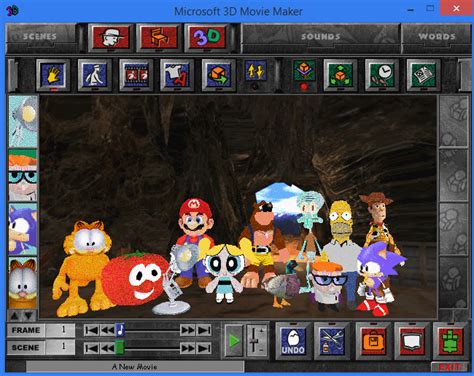Jump to last frame
This screenshot has height=376, width=474.
click(203, 330)
